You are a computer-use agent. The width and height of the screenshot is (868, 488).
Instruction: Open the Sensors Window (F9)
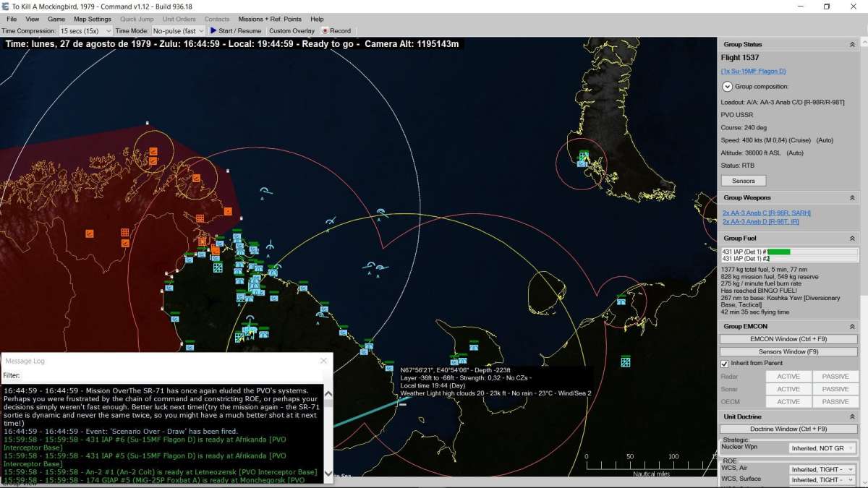788,351
